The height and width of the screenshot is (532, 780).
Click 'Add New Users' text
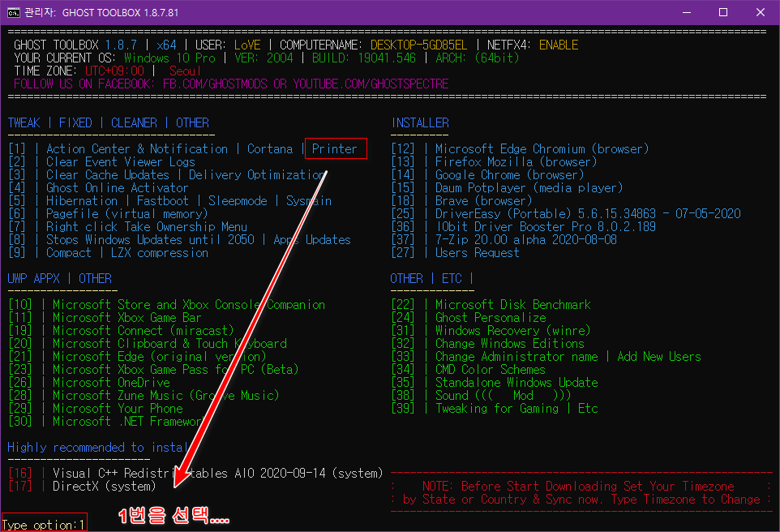[x=659, y=356]
